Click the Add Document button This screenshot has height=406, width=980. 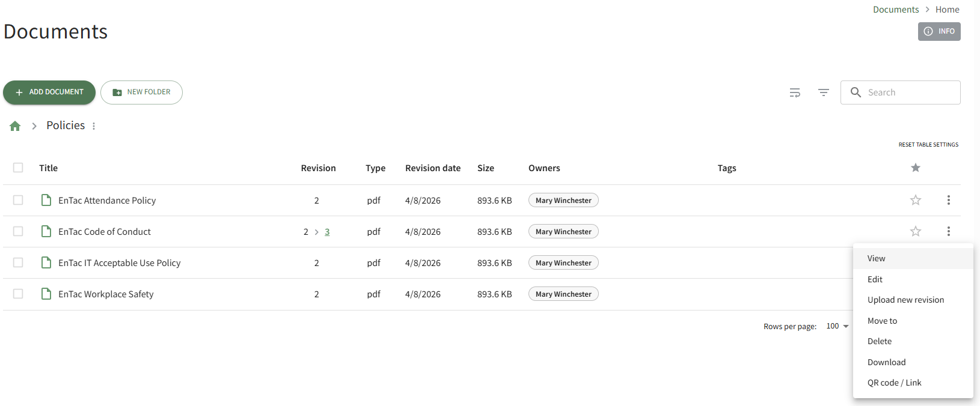coord(49,92)
